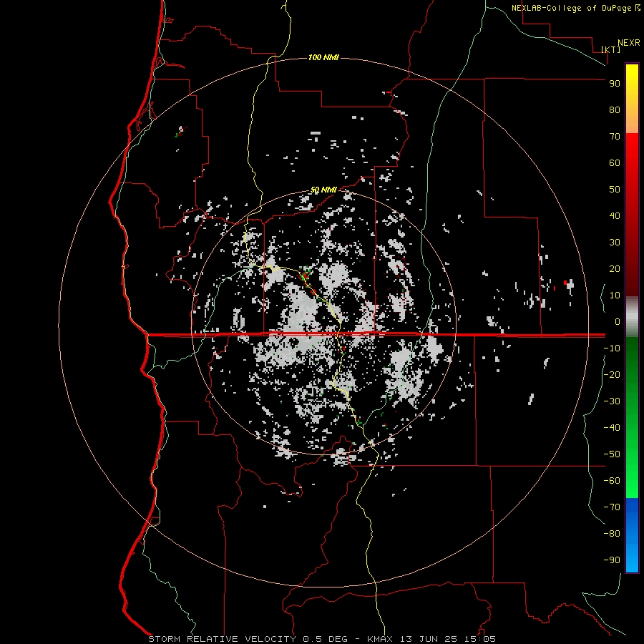
Task: Click the gray color bar segment near 0
Action: pyautogui.click(x=632, y=318)
